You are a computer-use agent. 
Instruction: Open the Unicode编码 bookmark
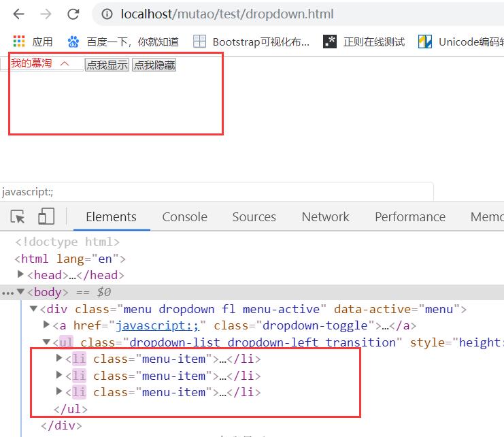click(471, 42)
